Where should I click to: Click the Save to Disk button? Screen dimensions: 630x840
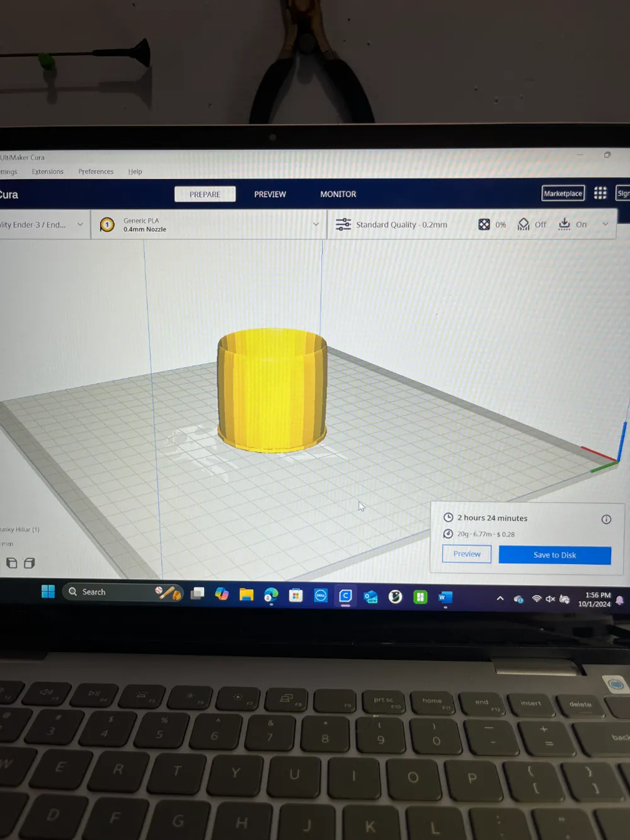(x=554, y=555)
